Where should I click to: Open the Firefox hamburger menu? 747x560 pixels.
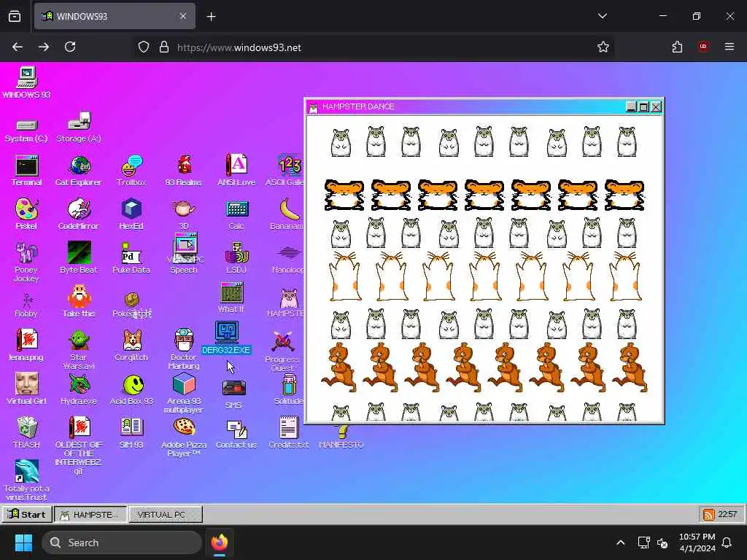(x=729, y=47)
